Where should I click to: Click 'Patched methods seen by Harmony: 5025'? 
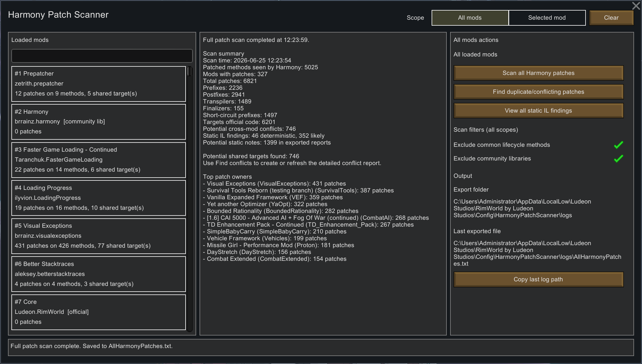(x=260, y=67)
